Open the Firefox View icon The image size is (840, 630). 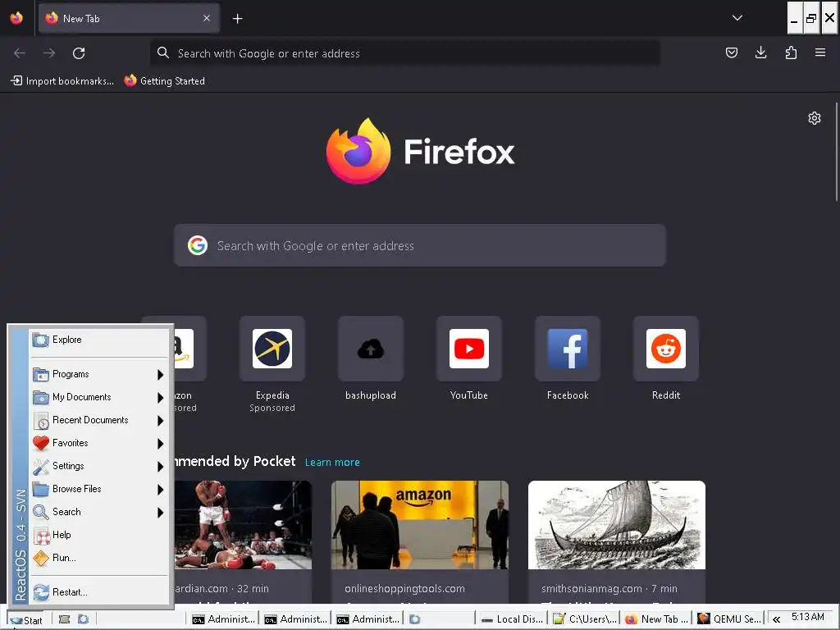point(16,18)
